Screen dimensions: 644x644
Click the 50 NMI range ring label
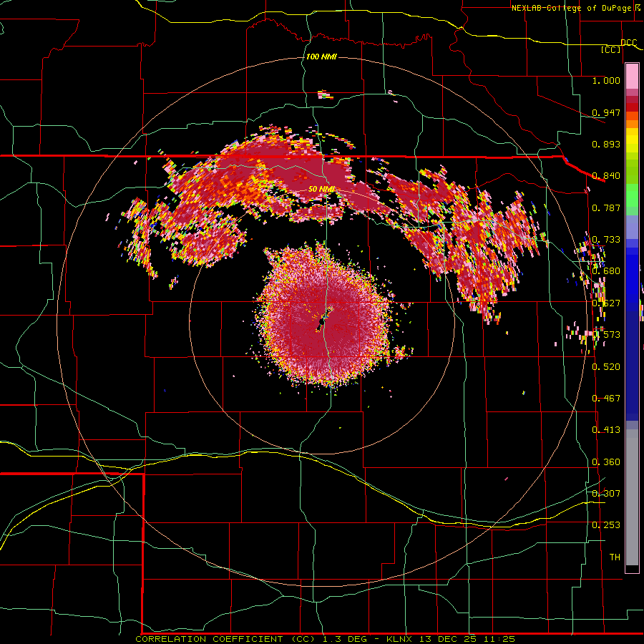click(321, 189)
